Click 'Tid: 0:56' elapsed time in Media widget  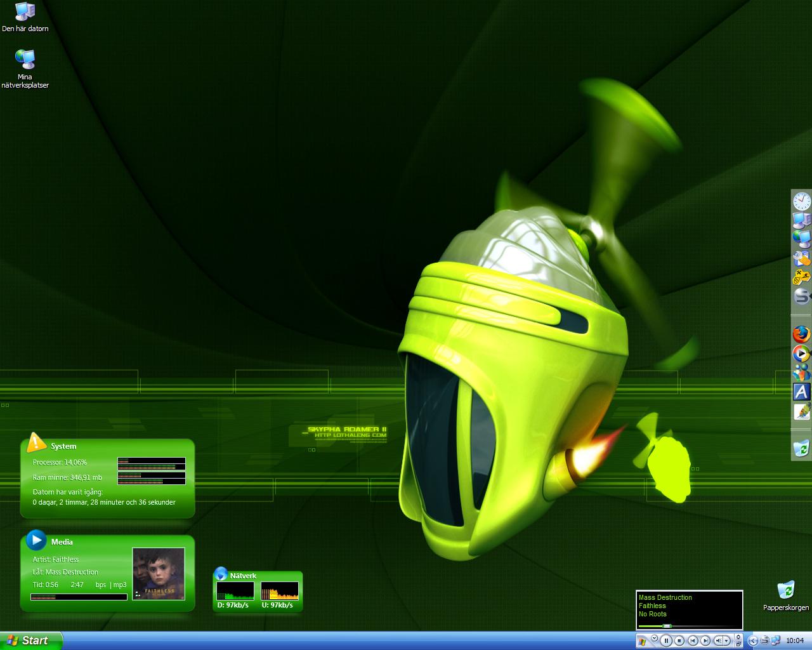pyautogui.click(x=46, y=585)
